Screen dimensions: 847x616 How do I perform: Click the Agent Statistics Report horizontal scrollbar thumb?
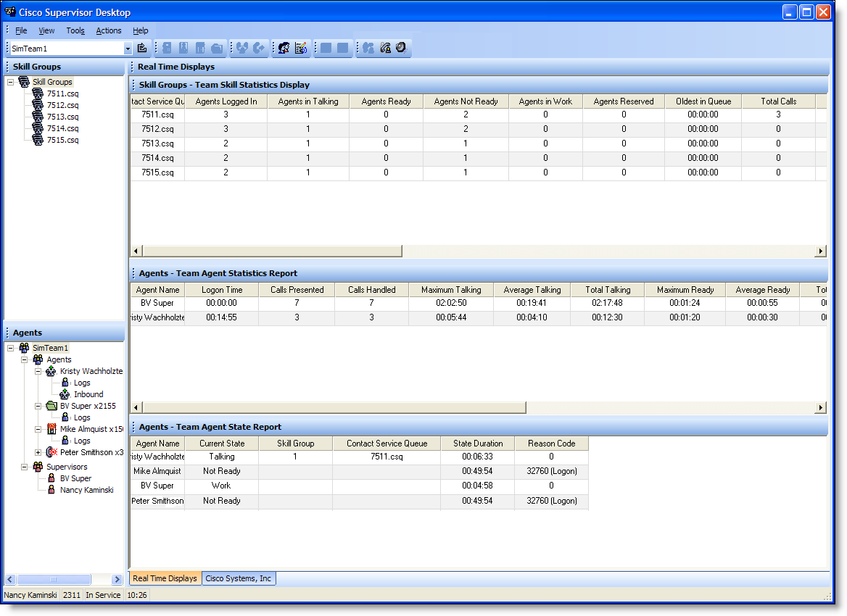[334, 407]
